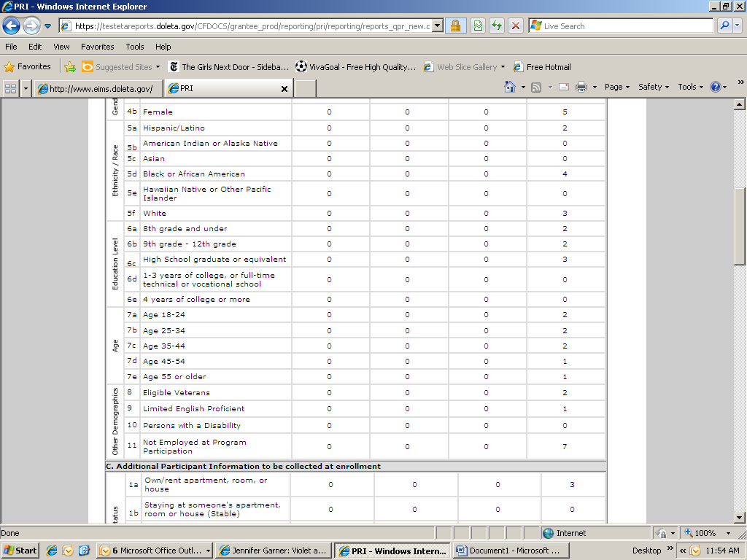
Task: Click the Home icon in command bar
Action: click(x=511, y=87)
